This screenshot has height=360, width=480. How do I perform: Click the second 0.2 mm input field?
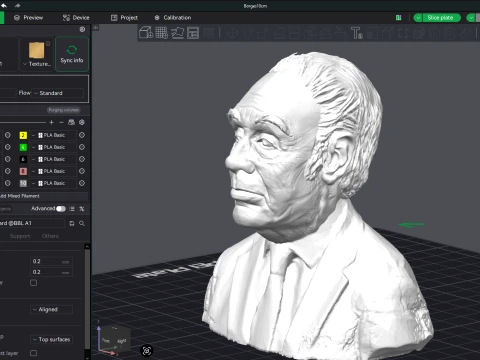pyautogui.click(x=51, y=272)
